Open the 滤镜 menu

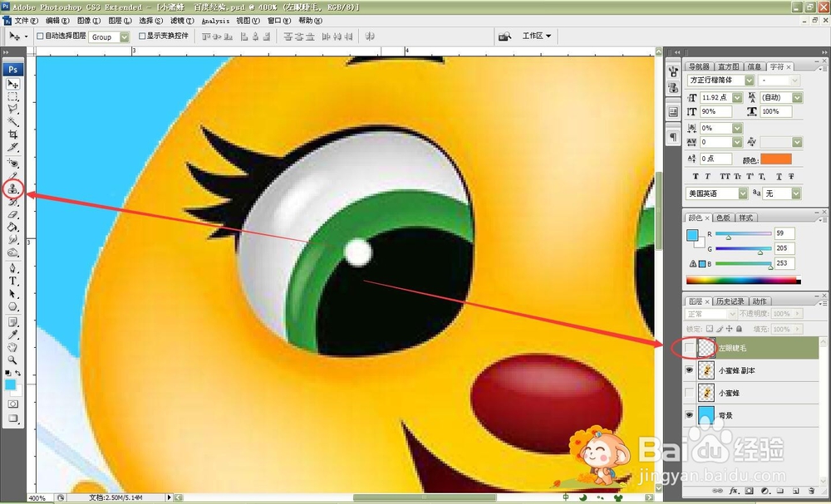pyautogui.click(x=177, y=21)
